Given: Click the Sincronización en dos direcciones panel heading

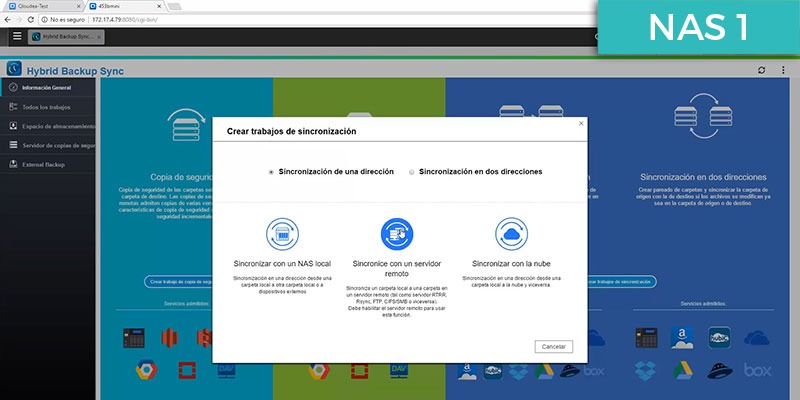Looking at the screenshot, I should coord(703,177).
